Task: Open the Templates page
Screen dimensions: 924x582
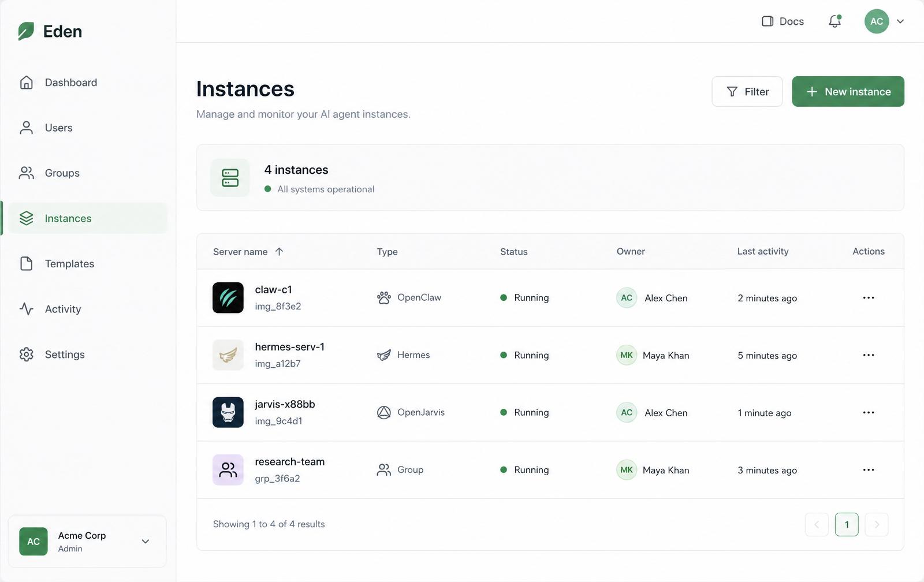Action: (87, 264)
